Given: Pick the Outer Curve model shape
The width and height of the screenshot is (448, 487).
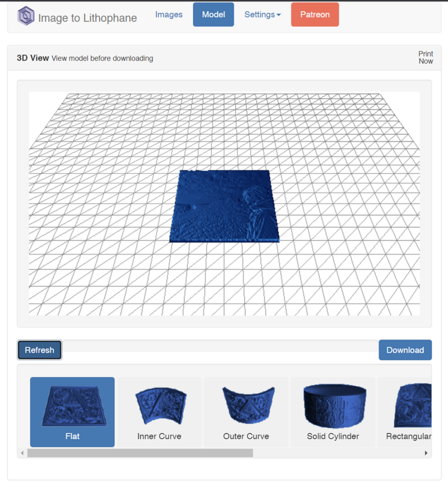Looking at the screenshot, I should (x=246, y=412).
